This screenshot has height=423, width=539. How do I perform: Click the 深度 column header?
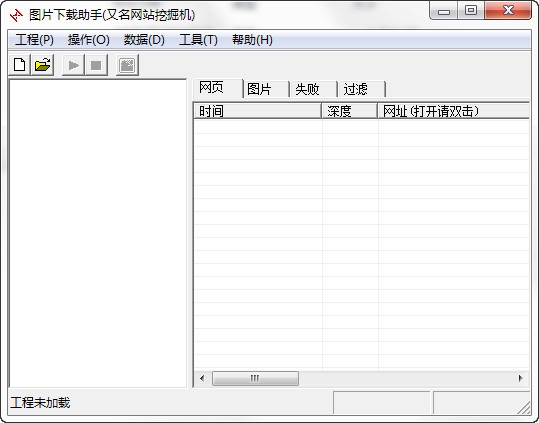click(350, 111)
